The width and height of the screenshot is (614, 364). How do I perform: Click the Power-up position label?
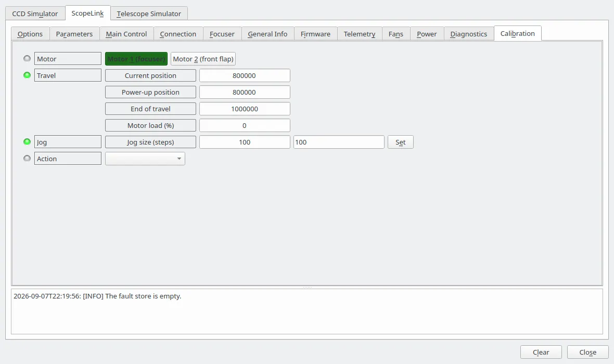tap(150, 92)
